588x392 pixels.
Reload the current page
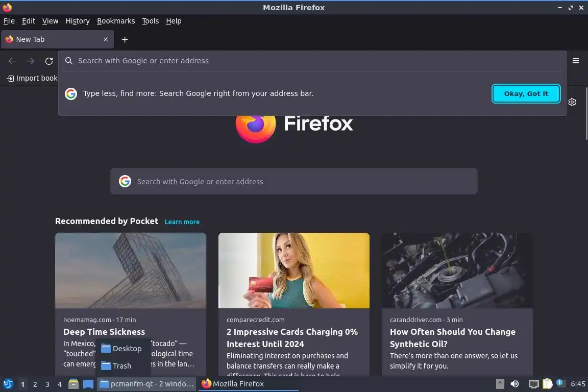point(49,61)
